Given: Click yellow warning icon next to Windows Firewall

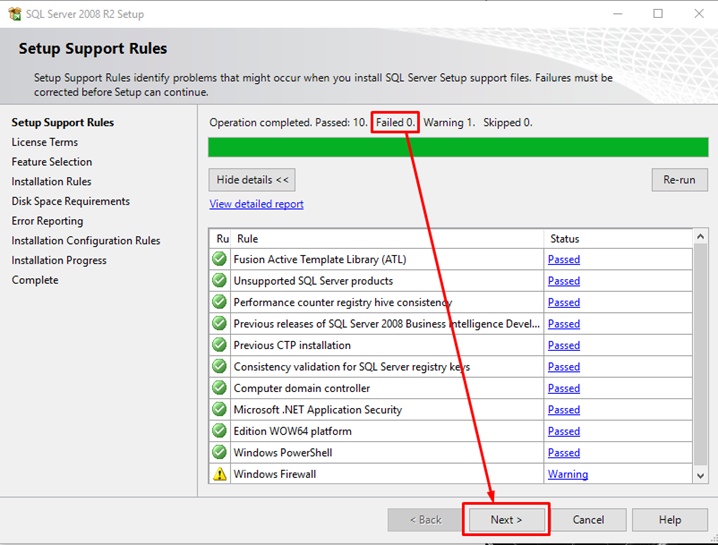Looking at the screenshot, I should pyautogui.click(x=219, y=474).
